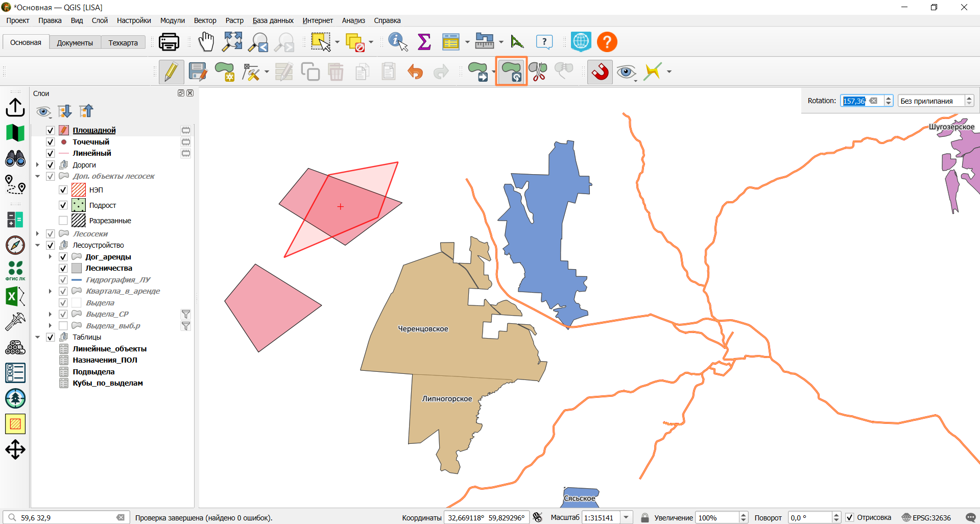Click the Zoom last magnifier icon
Image resolution: width=980 pixels, height=524 pixels.
coord(258,42)
